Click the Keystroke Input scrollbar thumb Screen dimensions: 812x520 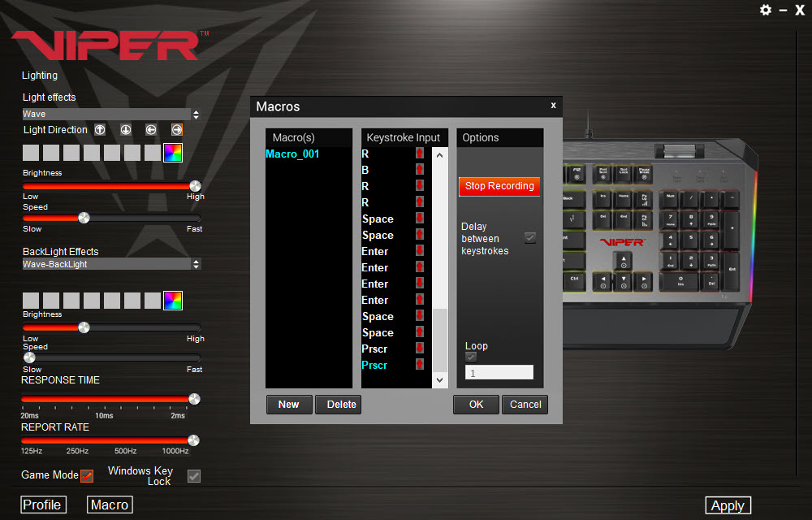(439, 340)
